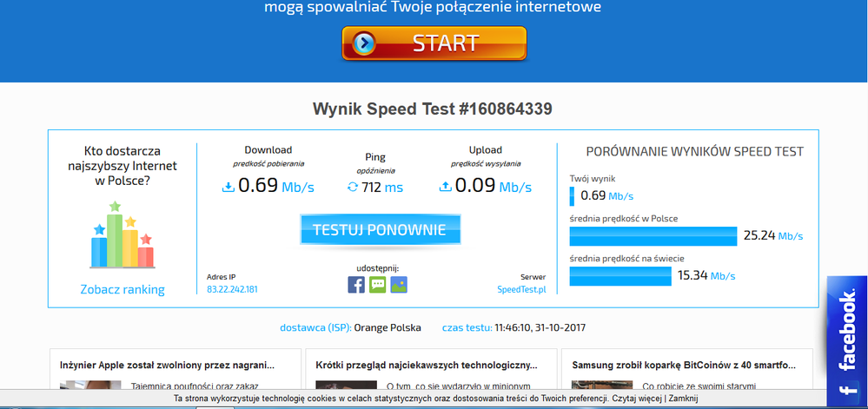Click the ranking bar chart with stars
This screenshot has width=868, height=409.
coord(123,234)
